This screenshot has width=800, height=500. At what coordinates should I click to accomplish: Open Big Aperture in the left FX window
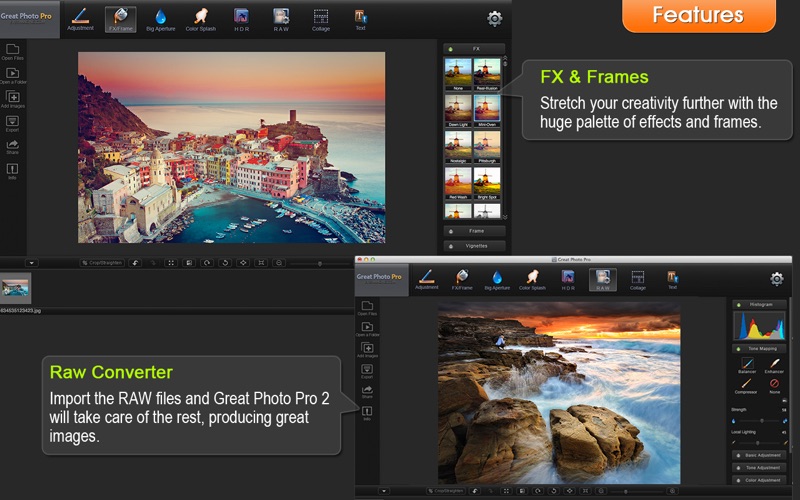160,19
